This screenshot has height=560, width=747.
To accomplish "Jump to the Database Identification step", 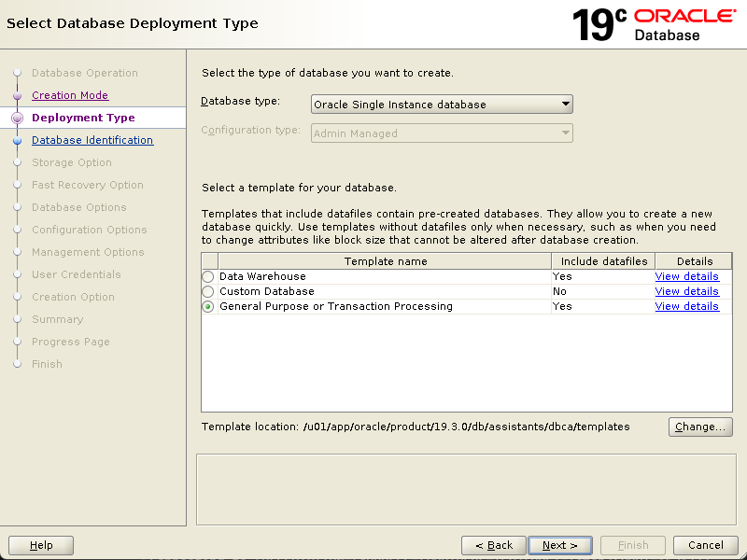I will [x=92, y=140].
